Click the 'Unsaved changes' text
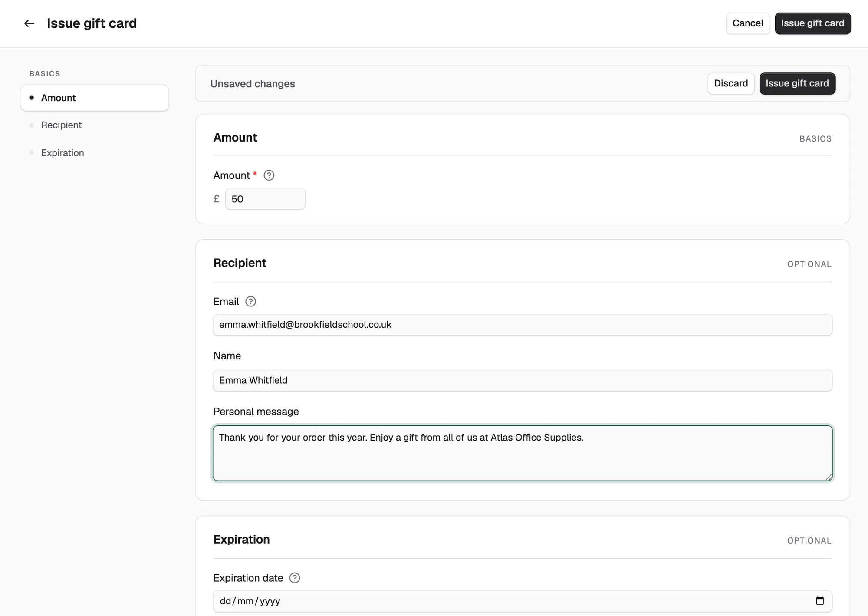Image resolution: width=868 pixels, height=616 pixels. point(253,84)
